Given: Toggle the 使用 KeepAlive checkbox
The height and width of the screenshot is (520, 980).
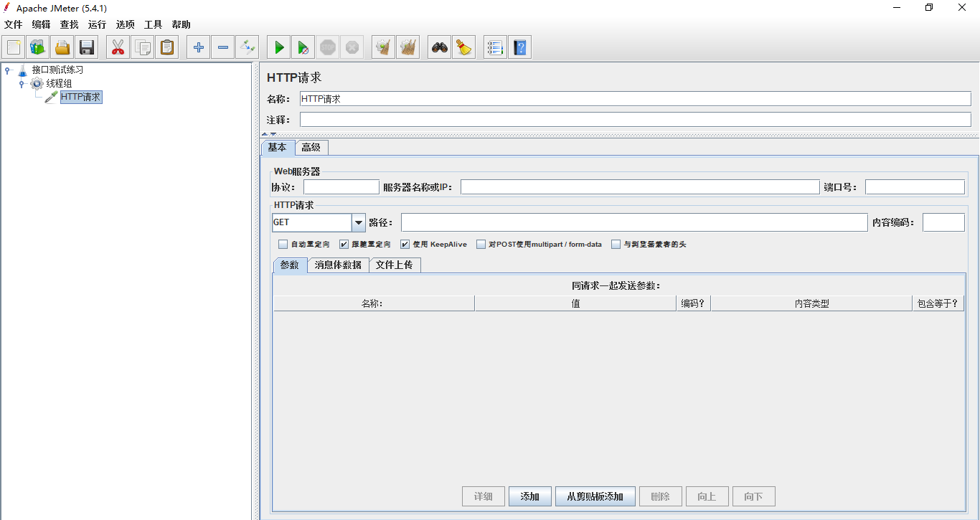Looking at the screenshot, I should 405,245.
